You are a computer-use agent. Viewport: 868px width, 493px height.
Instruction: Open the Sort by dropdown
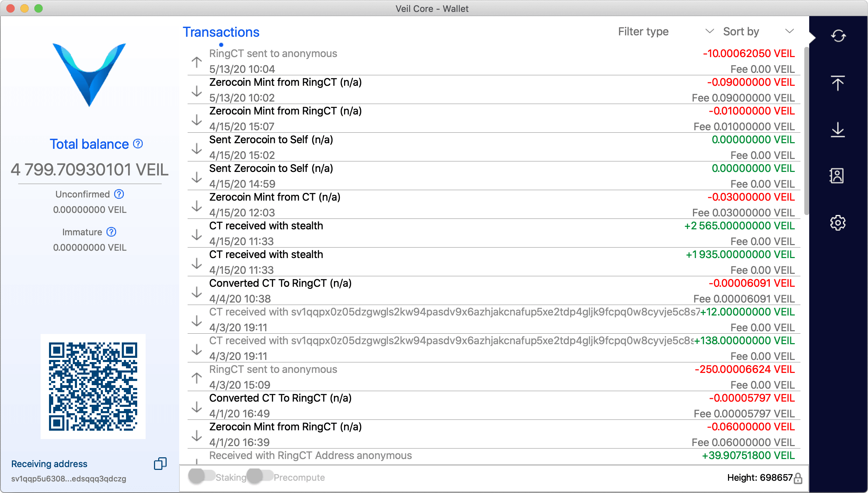point(758,32)
